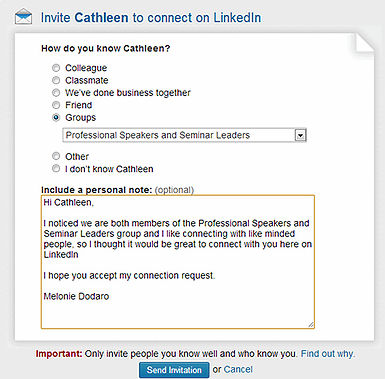This screenshot has width=385, height=379.
Task: Select "We've done business together" option
Action: coord(56,93)
